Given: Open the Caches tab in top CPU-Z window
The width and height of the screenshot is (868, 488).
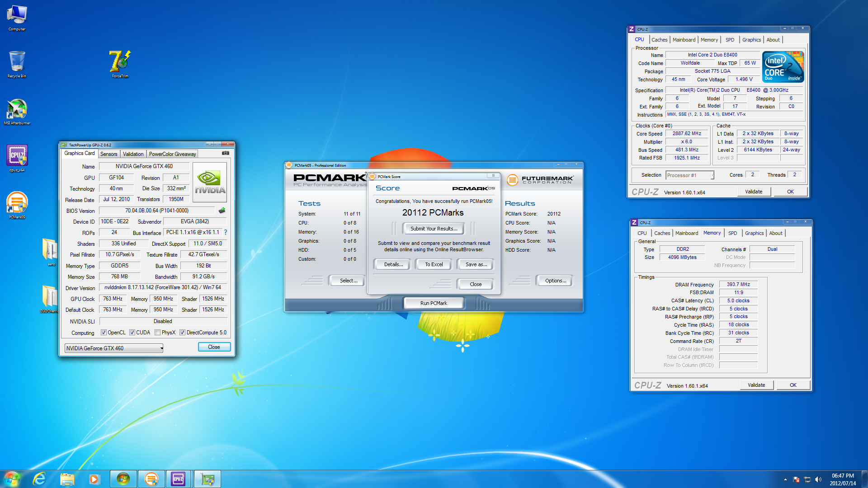Looking at the screenshot, I should click(x=659, y=40).
